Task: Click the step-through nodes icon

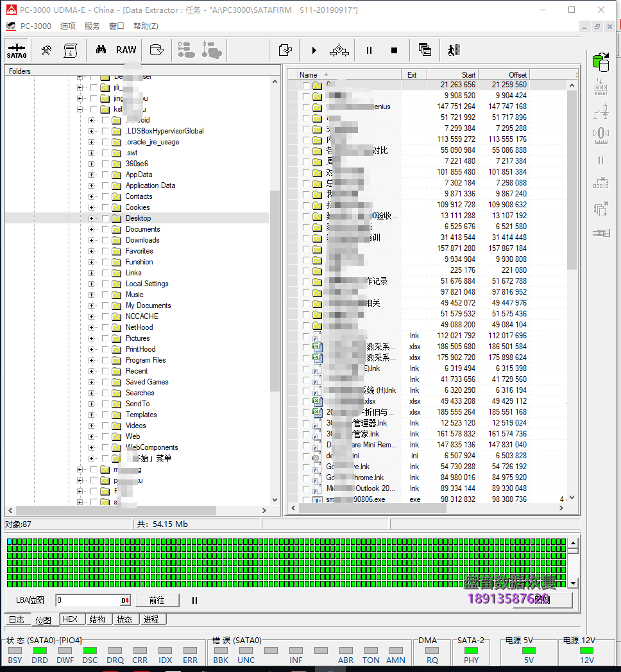Action: point(339,50)
